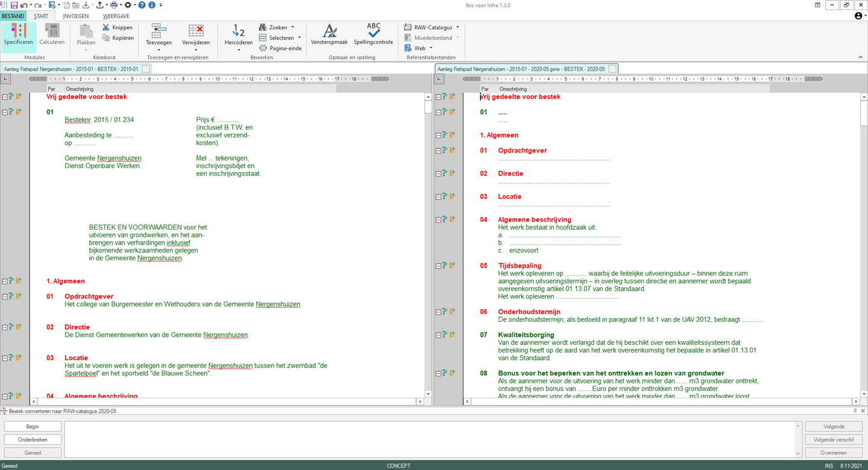Image resolution: width=868 pixels, height=470 pixels.
Task: Collapse the ribbon with the chevron
Action: [860, 57]
